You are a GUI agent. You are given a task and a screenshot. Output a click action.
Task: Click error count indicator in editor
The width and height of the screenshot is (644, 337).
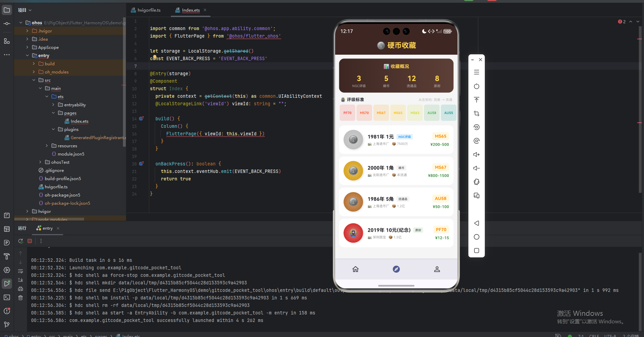[x=622, y=22]
